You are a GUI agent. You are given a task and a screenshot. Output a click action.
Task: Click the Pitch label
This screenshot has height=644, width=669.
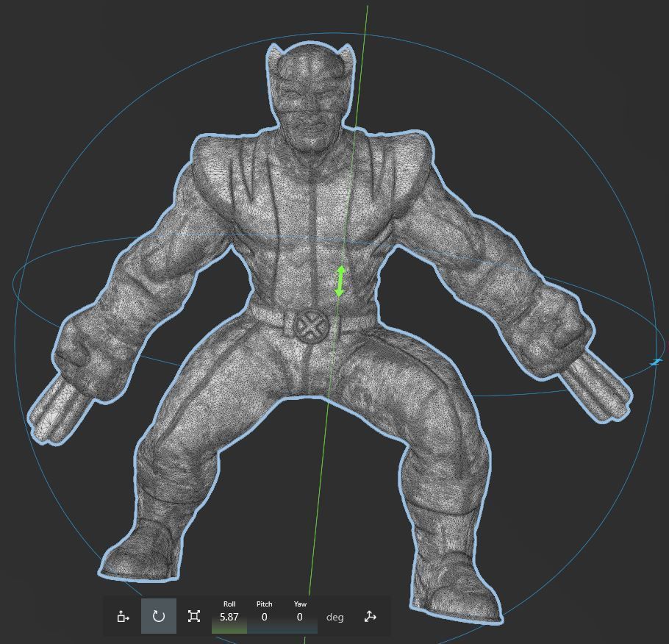(264, 604)
